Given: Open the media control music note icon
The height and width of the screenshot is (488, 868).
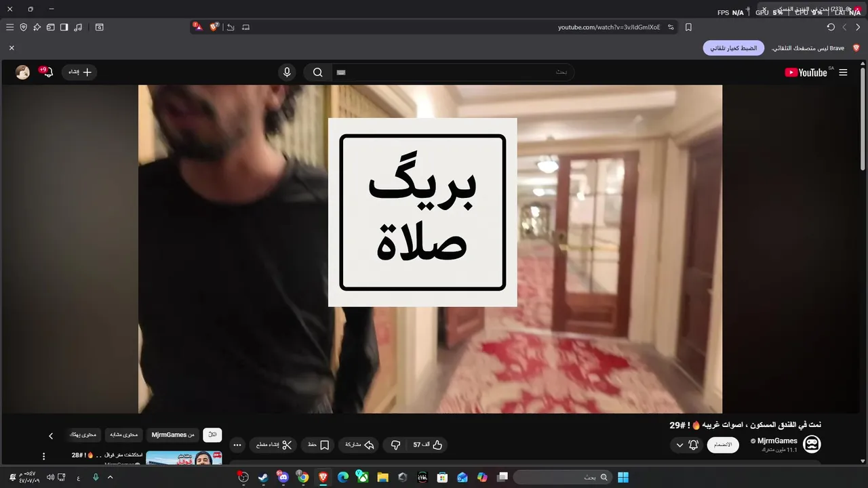Looking at the screenshot, I should coord(78,27).
